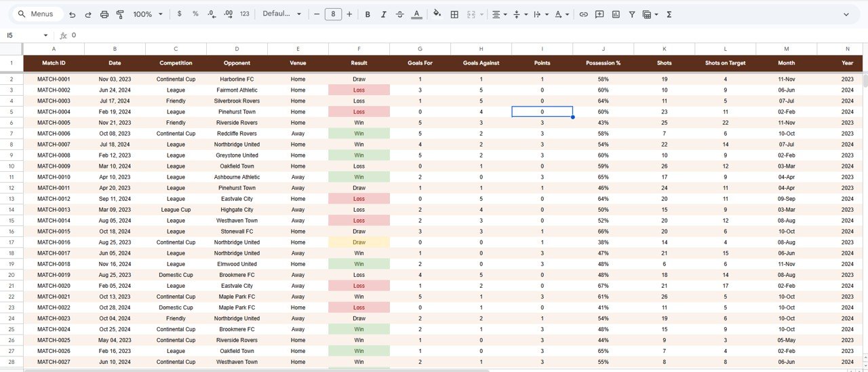This screenshot has height=372, width=868.
Task: Decrease decimal places
Action: (212, 14)
